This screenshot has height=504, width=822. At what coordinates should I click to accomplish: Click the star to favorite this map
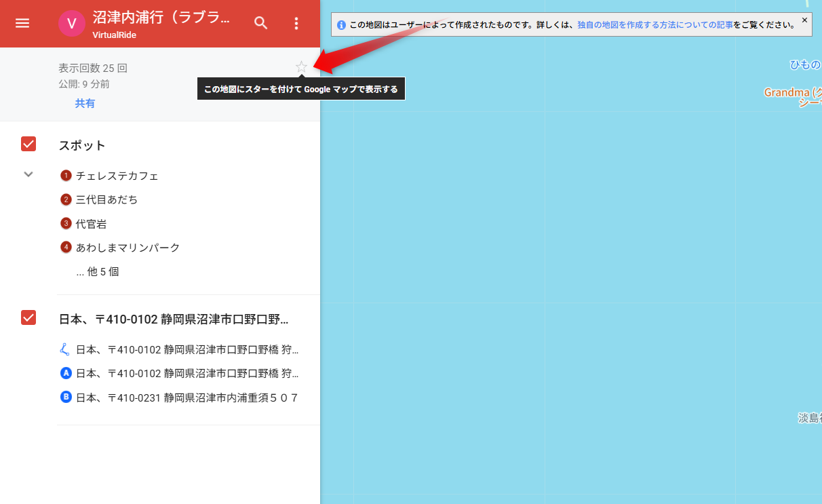[x=300, y=66]
